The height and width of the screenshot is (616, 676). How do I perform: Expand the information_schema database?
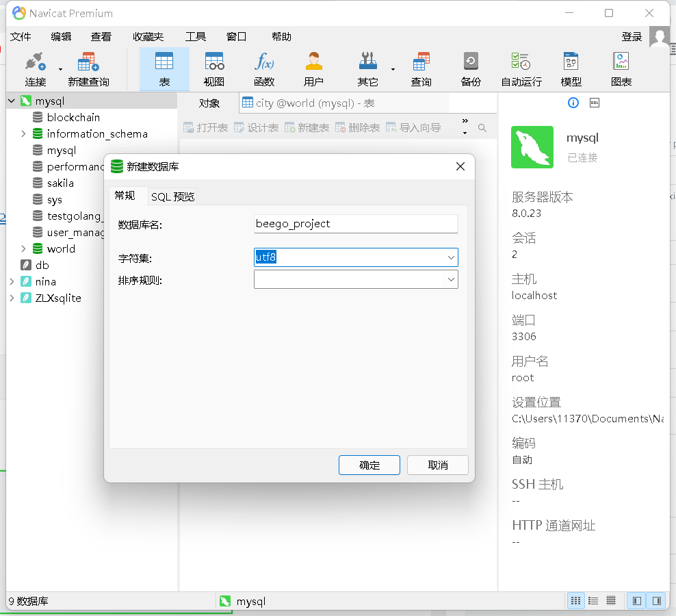(23, 133)
